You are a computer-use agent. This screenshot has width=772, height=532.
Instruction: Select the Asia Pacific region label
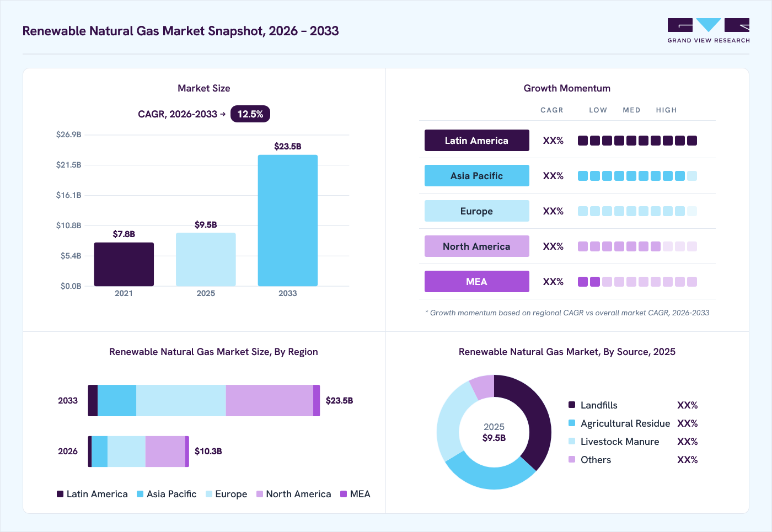[476, 176]
